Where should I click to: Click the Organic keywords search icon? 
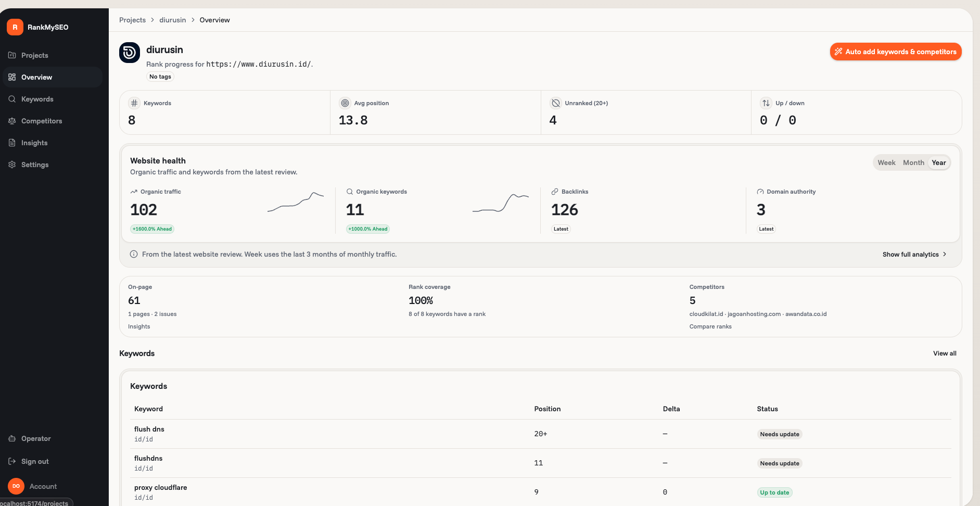[x=350, y=192]
